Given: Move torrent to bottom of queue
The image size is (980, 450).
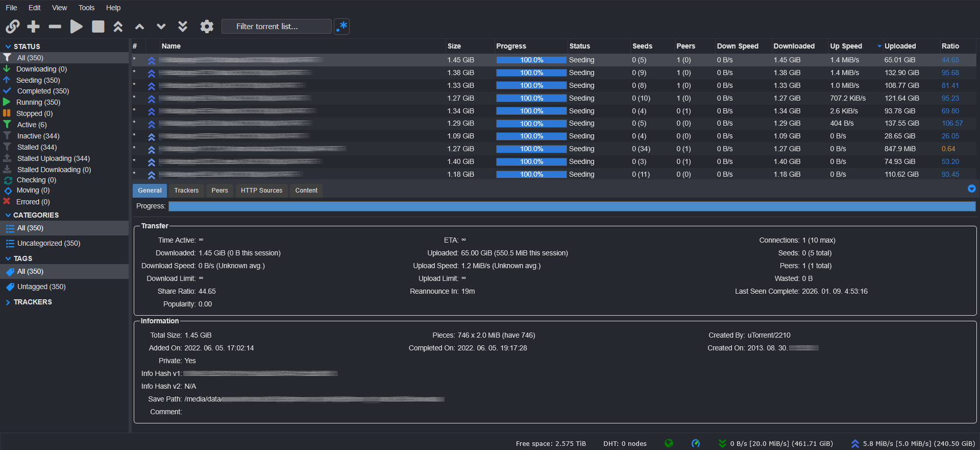Looking at the screenshot, I should 182,27.
